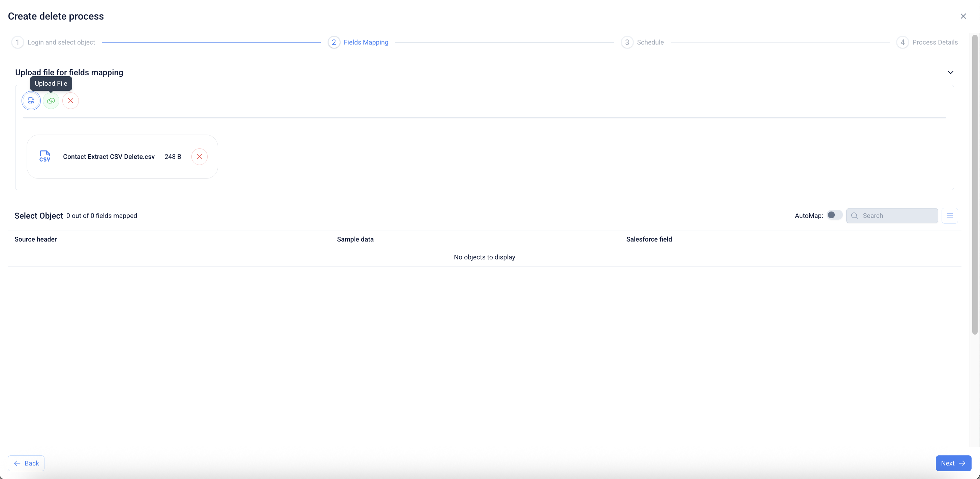Remove the Contact Extract CSV Delete.csv file
Image resolution: width=980 pixels, height=479 pixels.
click(x=200, y=157)
